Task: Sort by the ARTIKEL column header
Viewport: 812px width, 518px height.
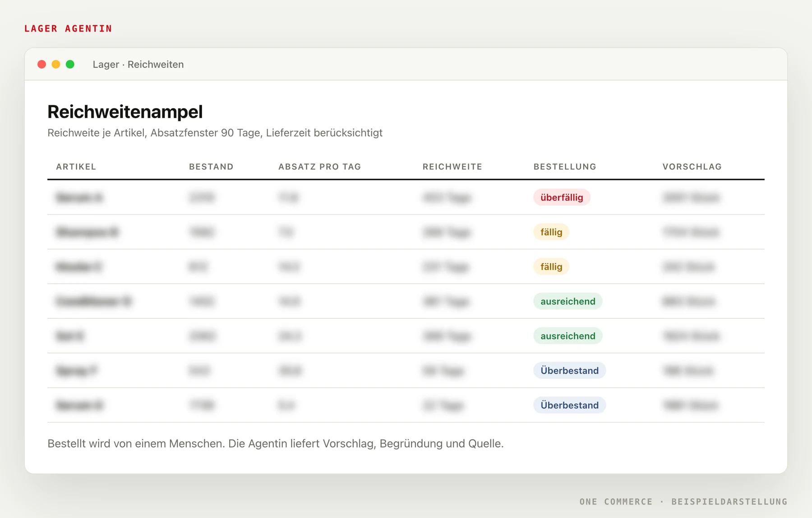Action: point(76,167)
